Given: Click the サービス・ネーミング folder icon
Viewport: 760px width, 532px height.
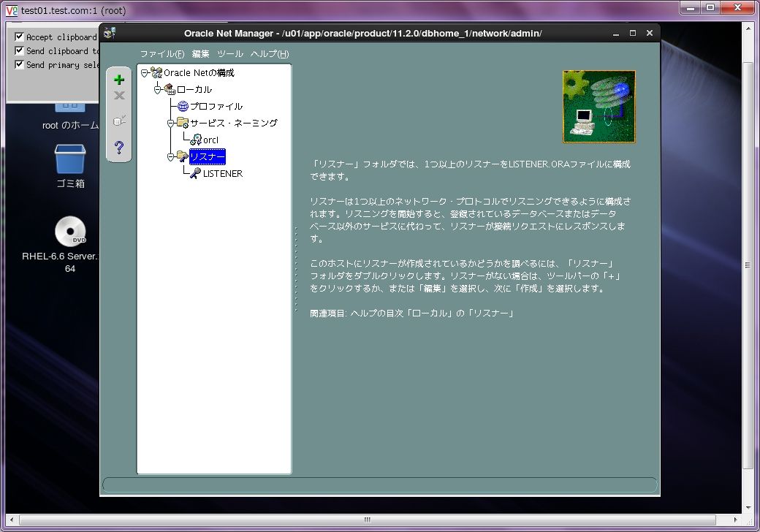Looking at the screenshot, I should click(x=183, y=123).
